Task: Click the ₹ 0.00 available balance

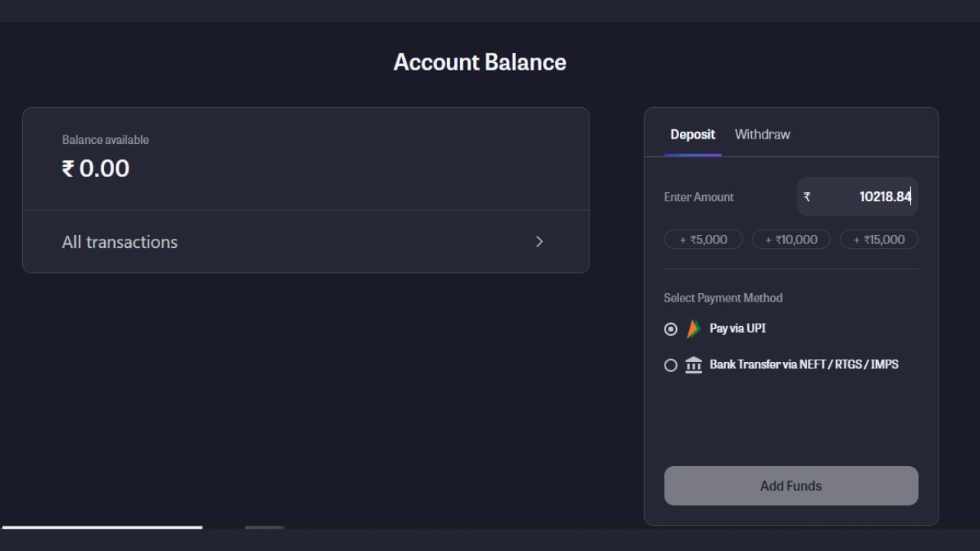Action: [x=96, y=168]
